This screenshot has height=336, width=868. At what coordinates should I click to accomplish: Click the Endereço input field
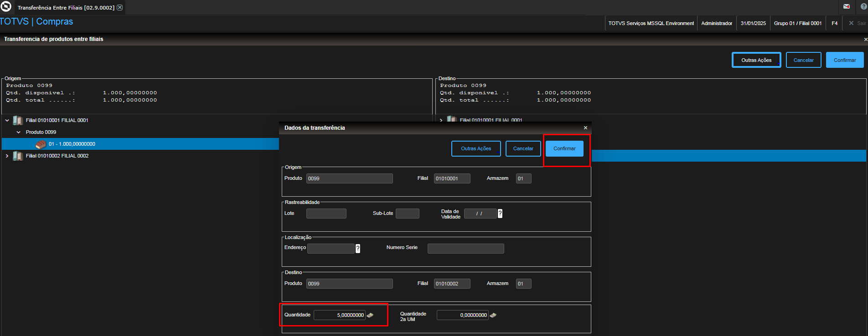[331, 249]
